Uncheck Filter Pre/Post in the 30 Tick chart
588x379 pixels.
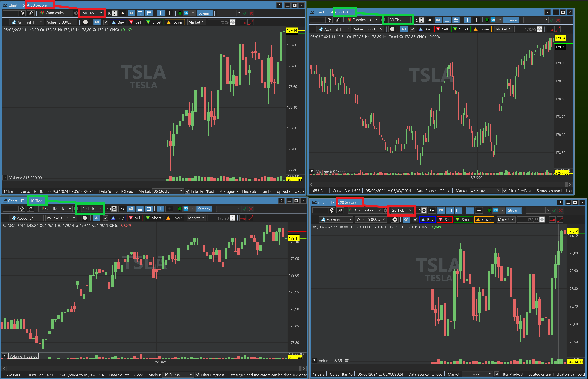tap(505, 191)
